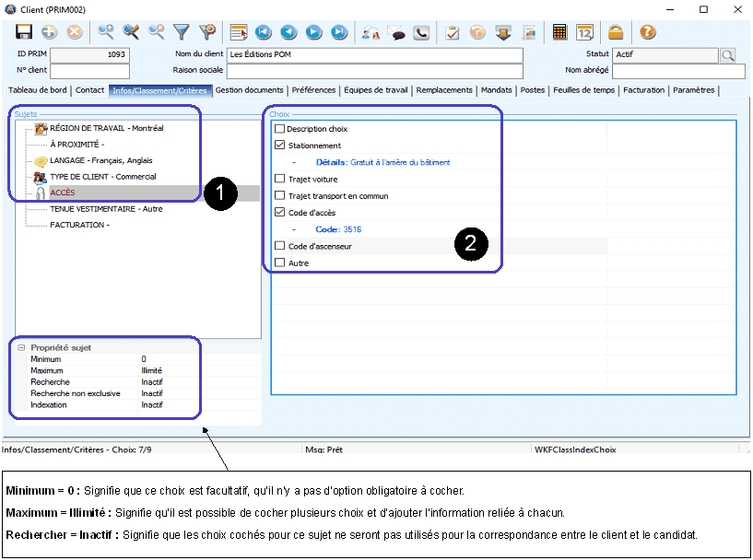Open the calendar icon in toolbar

click(584, 32)
